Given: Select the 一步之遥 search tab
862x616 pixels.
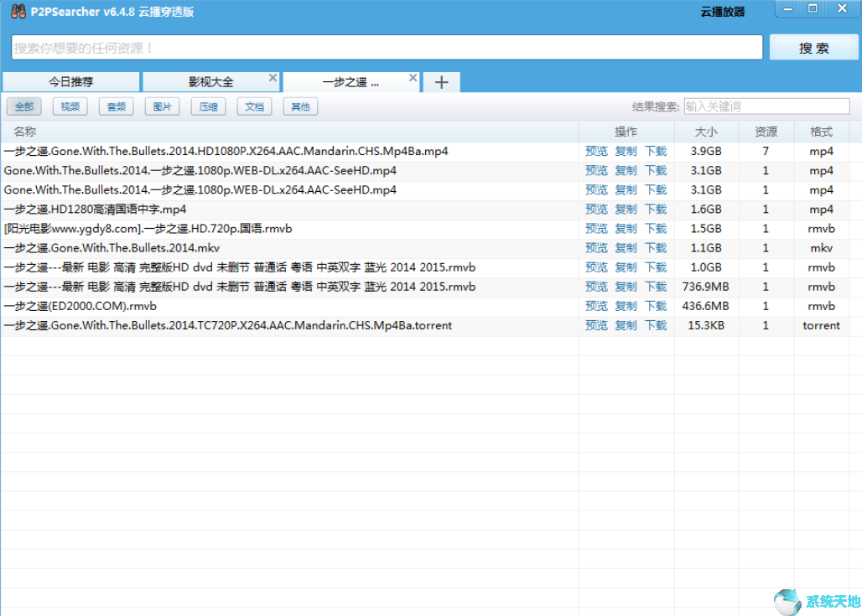Looking at the screenshot, I should click(x=351, y=82).
